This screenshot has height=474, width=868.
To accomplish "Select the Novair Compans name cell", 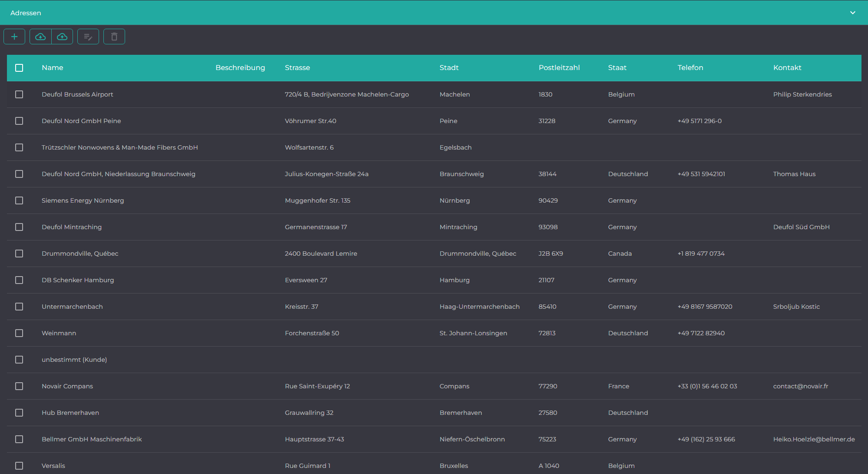I will [67, 386].
